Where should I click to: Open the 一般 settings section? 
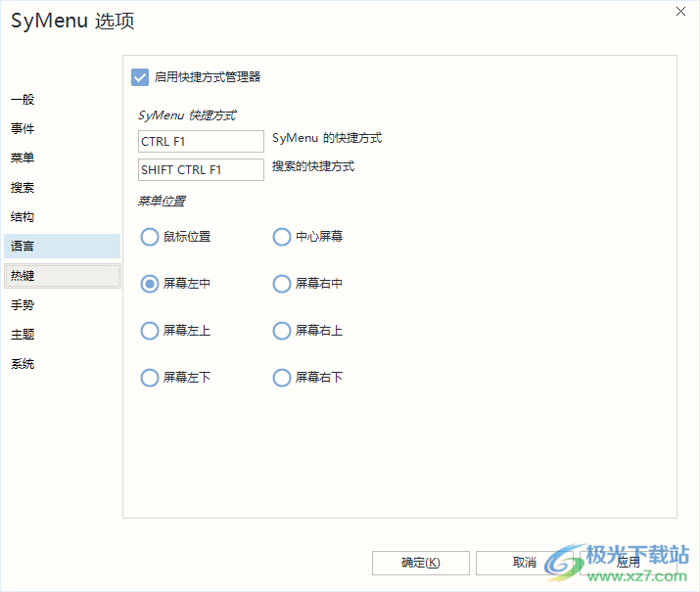click(62, 100)
